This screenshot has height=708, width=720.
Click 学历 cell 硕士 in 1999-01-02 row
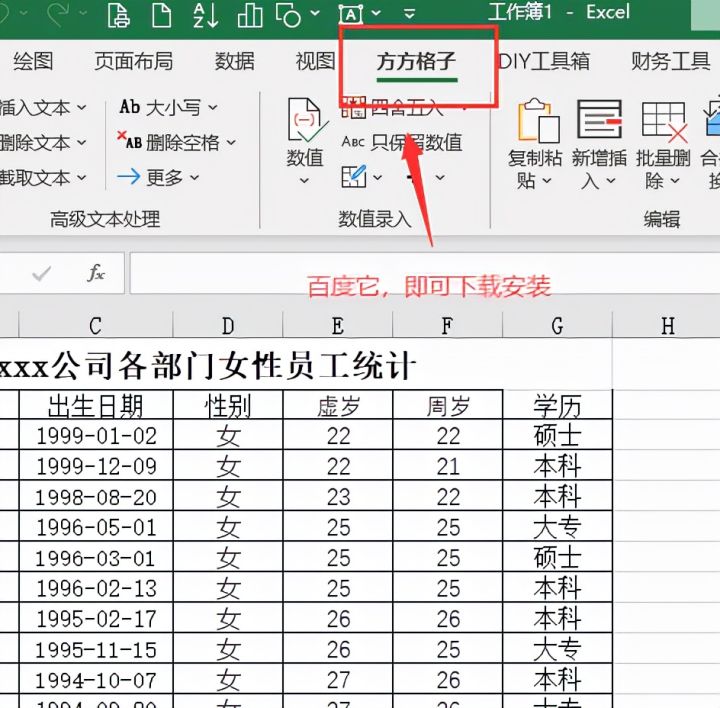coord(557,435)
